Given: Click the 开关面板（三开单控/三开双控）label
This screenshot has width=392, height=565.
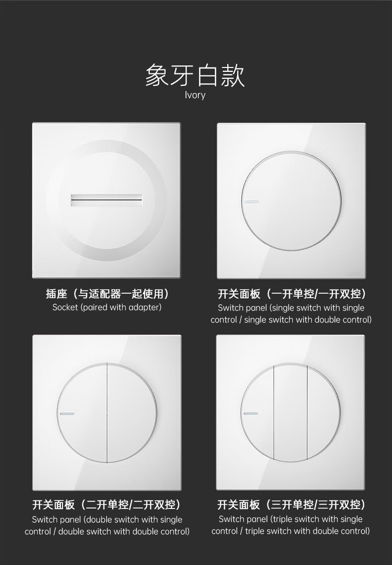Looking at the screenshot, I should click(x=291, y=504).
